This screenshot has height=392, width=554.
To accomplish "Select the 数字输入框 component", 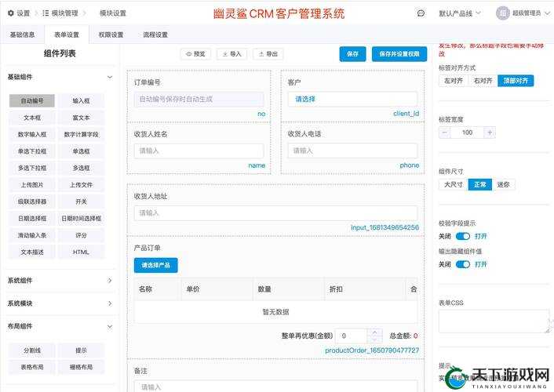I will click(32, 134).
